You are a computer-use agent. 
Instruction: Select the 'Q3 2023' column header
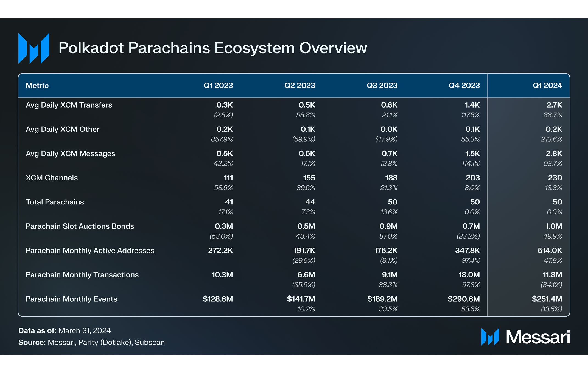382,86
